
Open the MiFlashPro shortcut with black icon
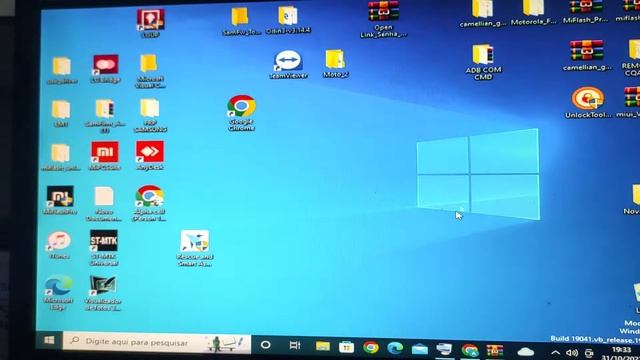point(60,200)
